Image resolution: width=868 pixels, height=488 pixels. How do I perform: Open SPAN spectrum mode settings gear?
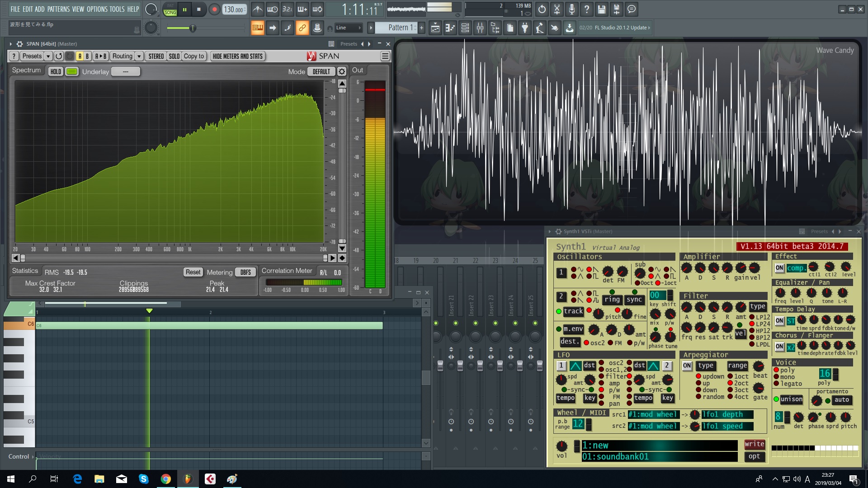point(342,71)
